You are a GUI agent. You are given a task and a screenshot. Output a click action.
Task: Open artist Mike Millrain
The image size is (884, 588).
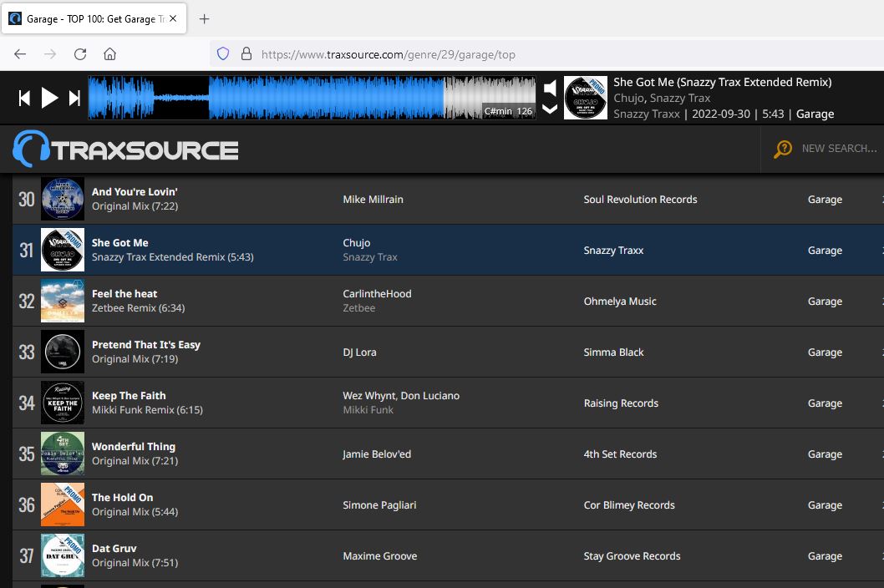pyautogui.click(x=373, y=200)
